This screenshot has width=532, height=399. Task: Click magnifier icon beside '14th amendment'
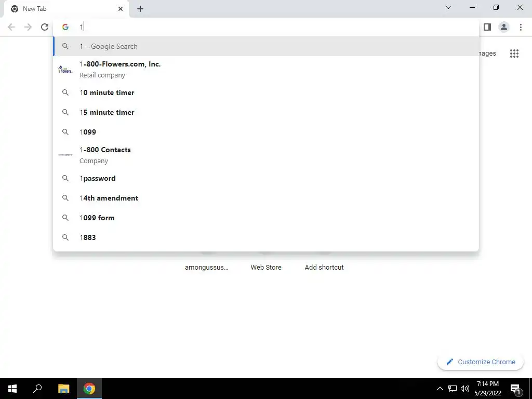[x=65, y=198]
